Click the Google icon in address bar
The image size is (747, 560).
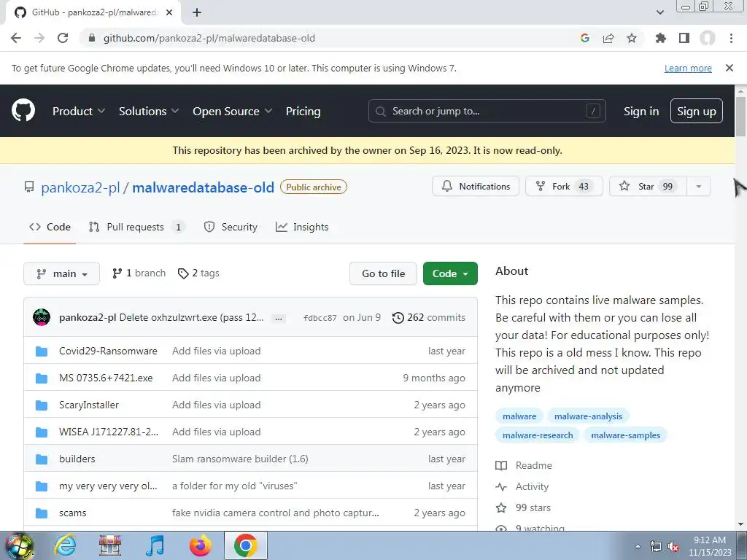585,38
